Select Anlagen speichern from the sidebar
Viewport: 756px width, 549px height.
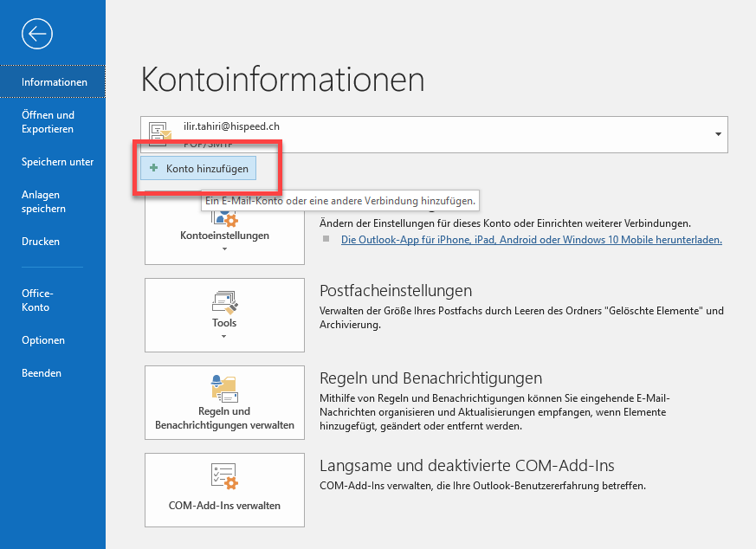pos(43,202)
